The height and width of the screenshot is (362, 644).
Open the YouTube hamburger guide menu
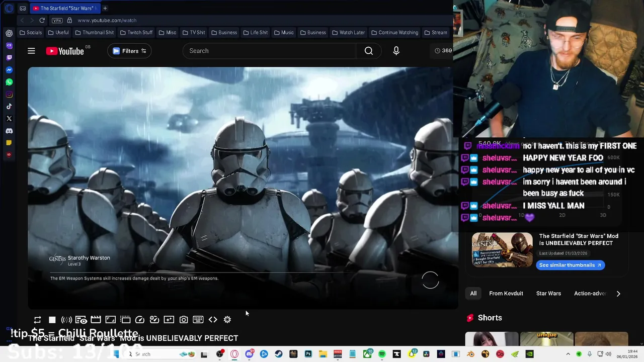click(31, 51)
